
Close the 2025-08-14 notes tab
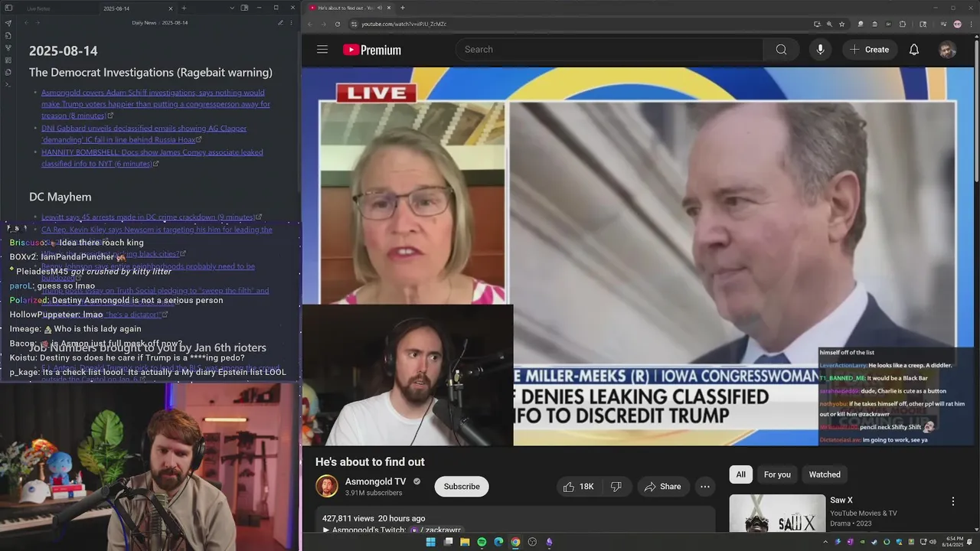click(x=170, y=8)
